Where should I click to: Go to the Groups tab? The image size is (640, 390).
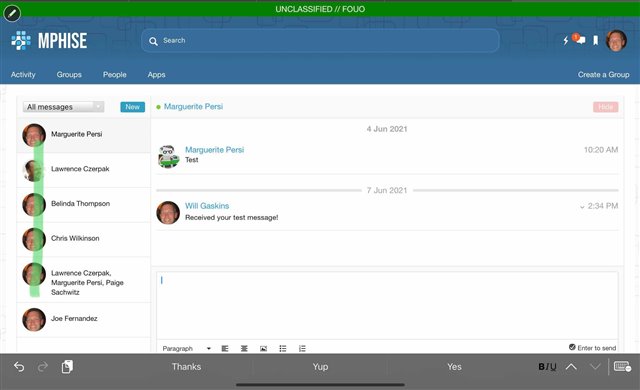click(69, 75)
